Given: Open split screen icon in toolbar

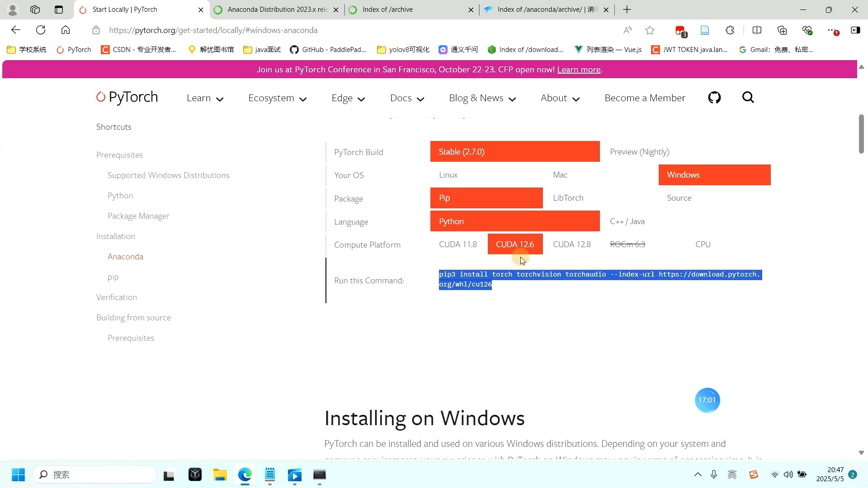Looking at the screenshot, I should [757, 30].
